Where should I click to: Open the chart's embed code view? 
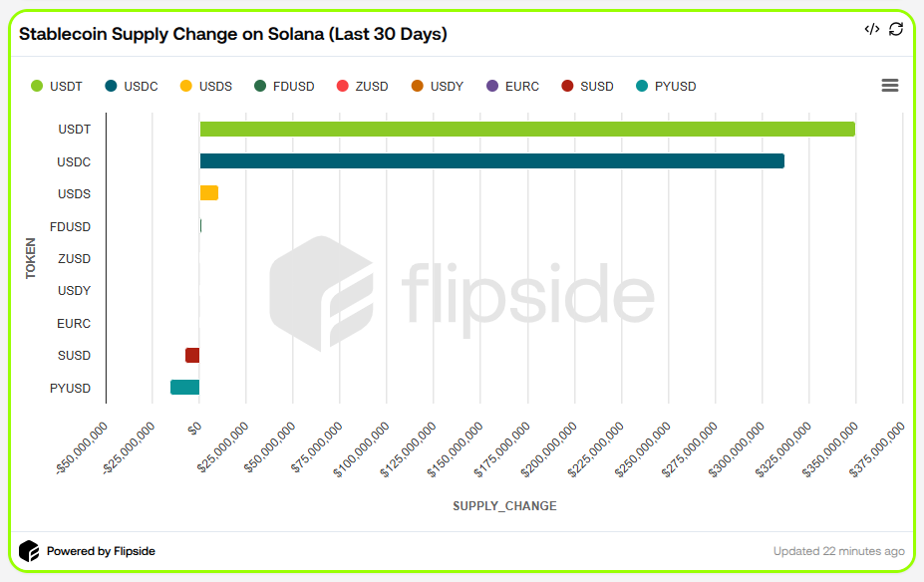[x=870, y=30]
